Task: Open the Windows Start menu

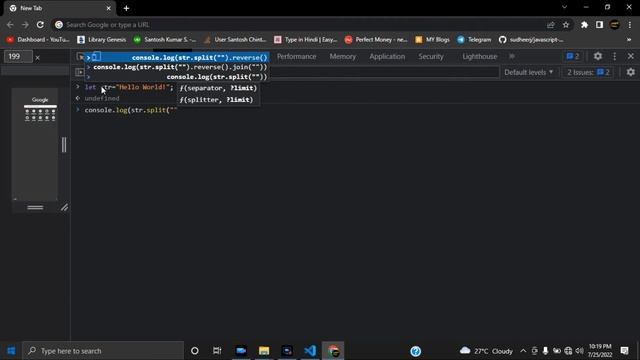Action: [11, 351]
